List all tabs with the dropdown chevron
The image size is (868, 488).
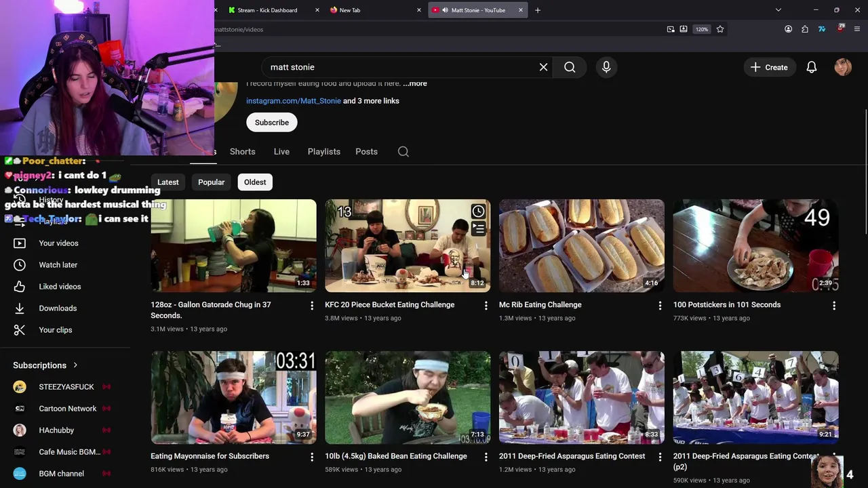tap(778, 10)
